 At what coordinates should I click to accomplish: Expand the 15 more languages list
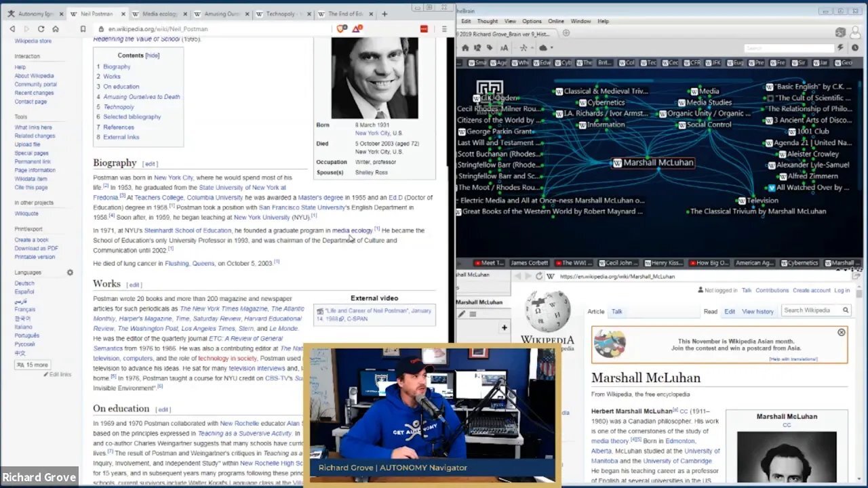pyautogui.click(x=32, y=365)
